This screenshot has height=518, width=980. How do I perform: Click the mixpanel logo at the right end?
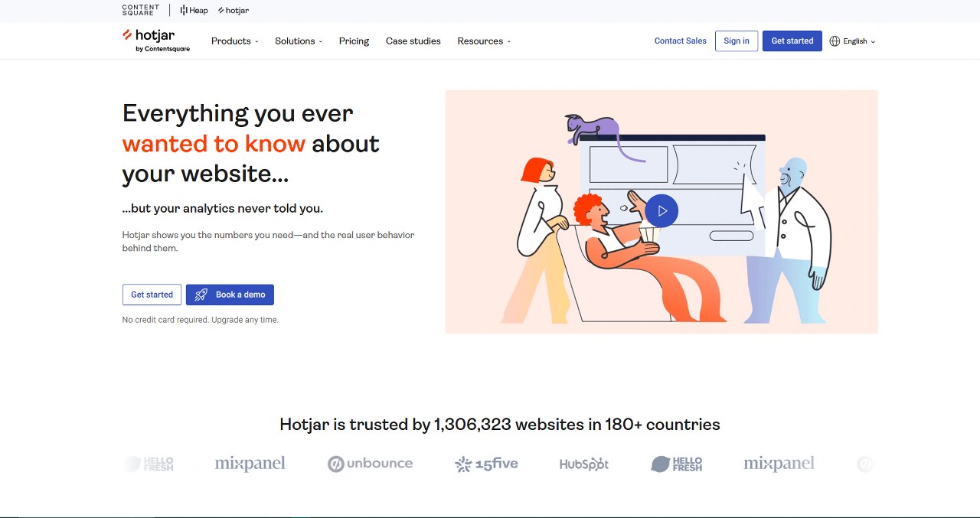click(x=779, y=463)
